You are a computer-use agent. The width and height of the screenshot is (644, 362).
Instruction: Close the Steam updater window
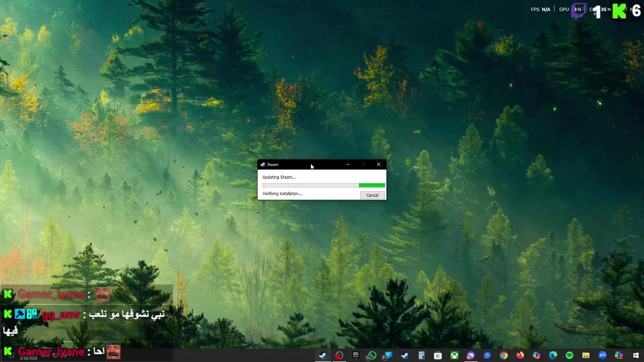[x=378, y=164]
